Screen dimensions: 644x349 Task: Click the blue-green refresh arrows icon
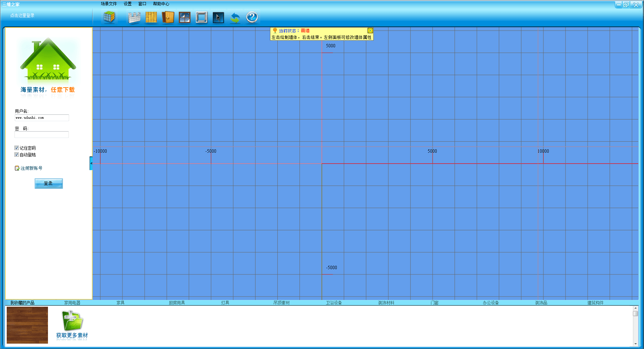(x=235, y=17)
